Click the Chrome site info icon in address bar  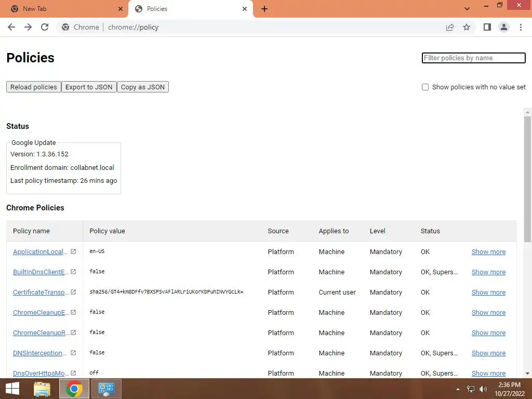[x=65, y=27]
